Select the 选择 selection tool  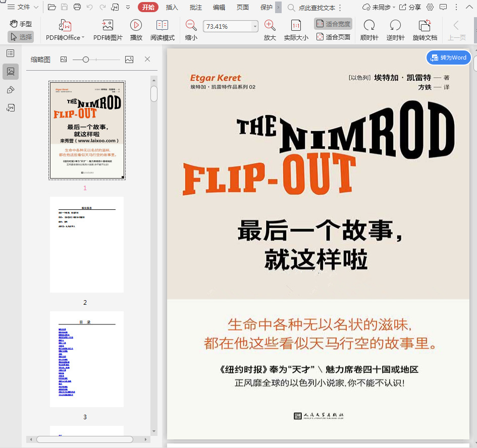pos(21,37)
